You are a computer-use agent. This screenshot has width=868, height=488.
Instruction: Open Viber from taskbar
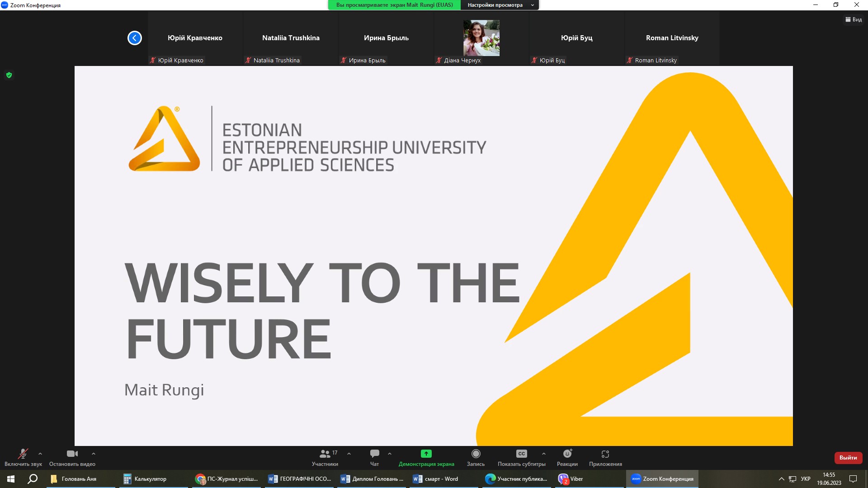point(589,479)
